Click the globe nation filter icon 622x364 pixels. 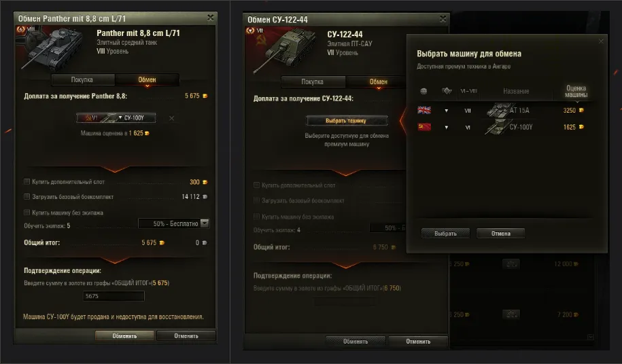(x=424, y=91)
